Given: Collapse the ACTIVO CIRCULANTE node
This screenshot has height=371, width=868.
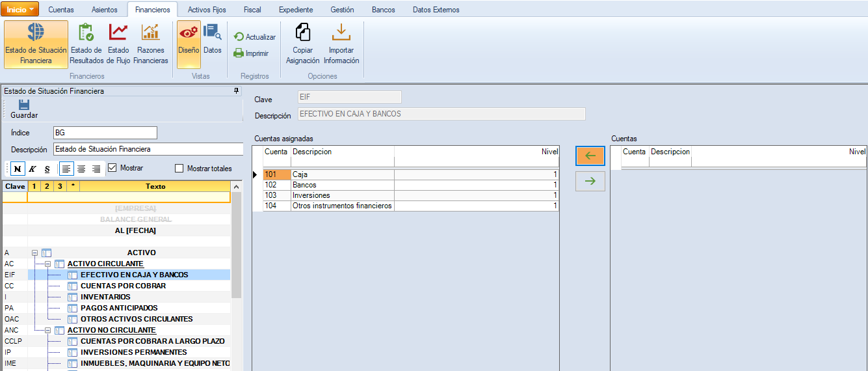Looking at the screenshot, I should (x=47, y=264).
